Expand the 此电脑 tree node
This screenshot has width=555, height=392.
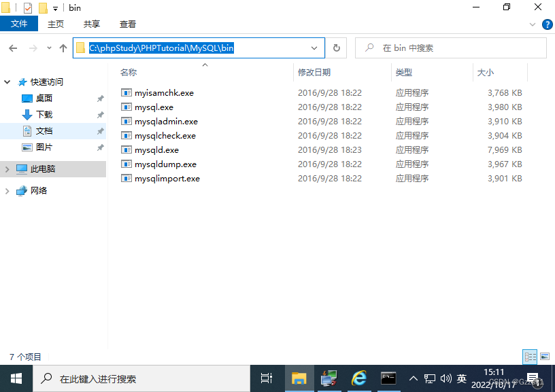tap(7, 169)
